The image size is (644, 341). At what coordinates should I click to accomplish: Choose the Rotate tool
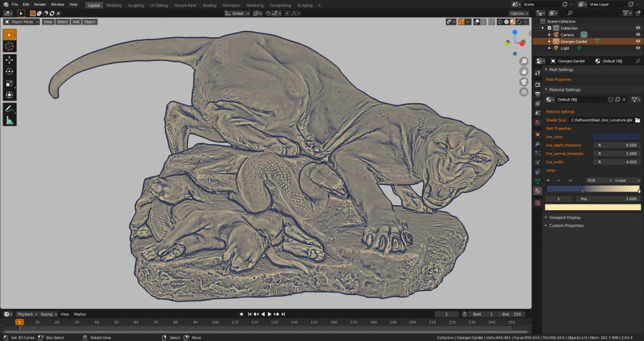pos(9,72)
